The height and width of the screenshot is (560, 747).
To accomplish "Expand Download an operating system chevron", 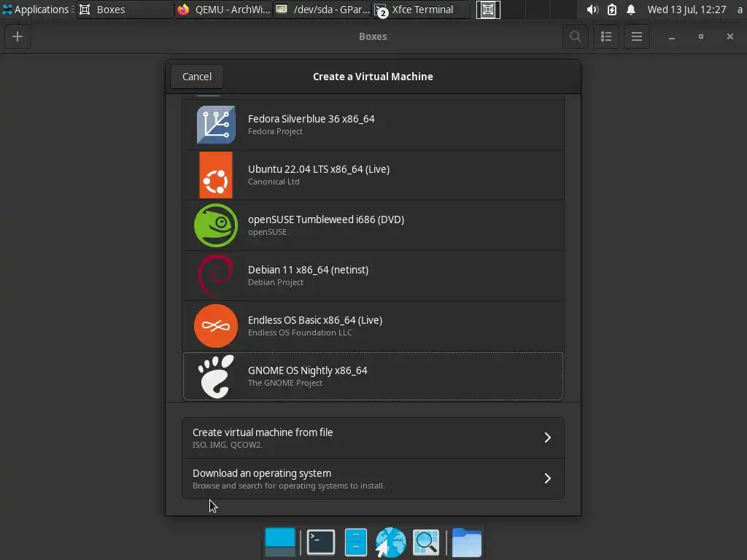I will [547, 478].
